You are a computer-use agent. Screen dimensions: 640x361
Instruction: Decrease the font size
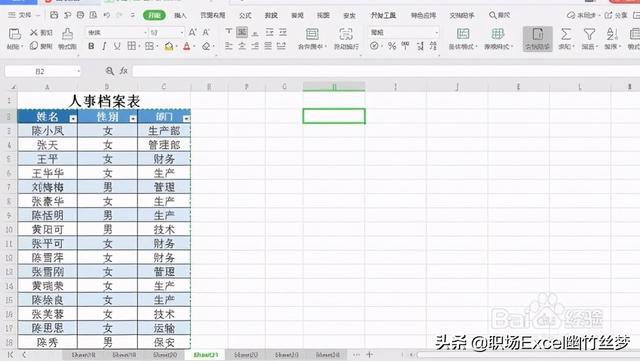click(x=206, y=32)
